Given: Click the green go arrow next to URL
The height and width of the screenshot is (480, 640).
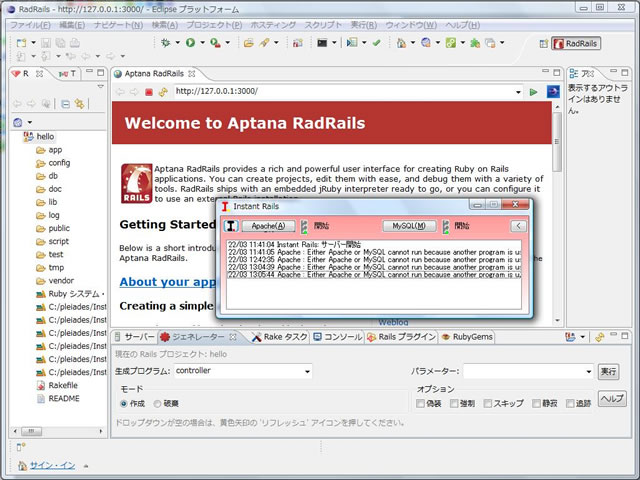Looking at the screenshot, I should click(x=534, y=92).
